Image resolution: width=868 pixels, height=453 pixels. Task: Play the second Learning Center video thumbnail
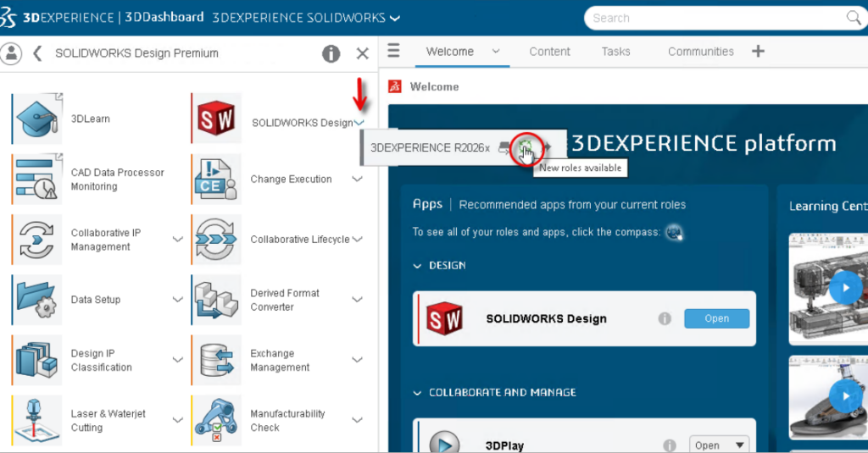pyautogui.click(x=845, y=396)
